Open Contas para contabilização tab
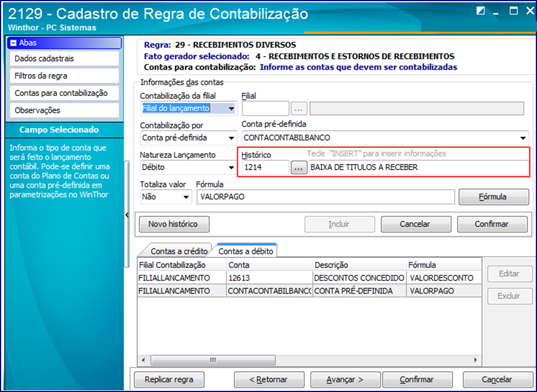 [x=64, y=93]
